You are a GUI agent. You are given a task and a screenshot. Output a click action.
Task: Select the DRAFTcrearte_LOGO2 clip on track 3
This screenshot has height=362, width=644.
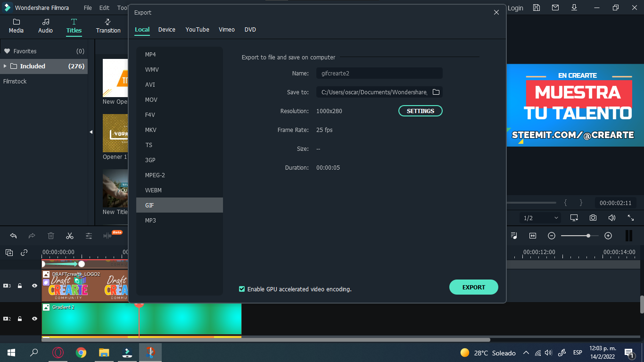(85, 286)
